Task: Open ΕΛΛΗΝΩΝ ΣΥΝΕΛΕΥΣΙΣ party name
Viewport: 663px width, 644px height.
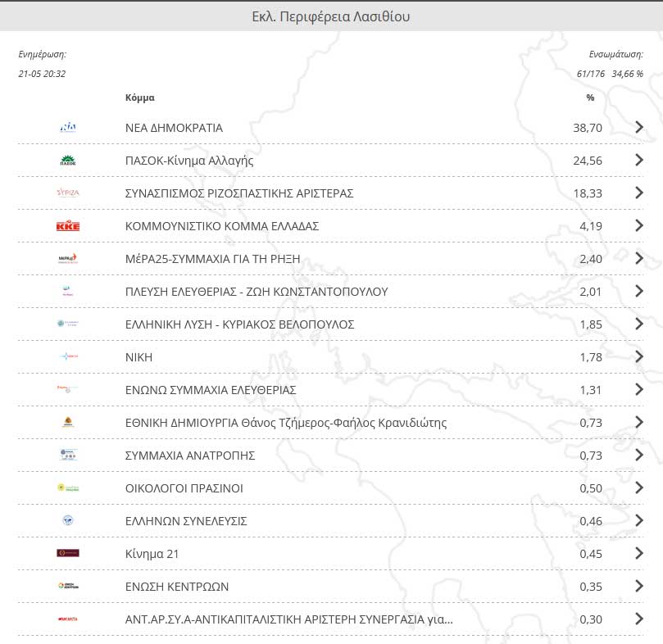Action: 186,521
